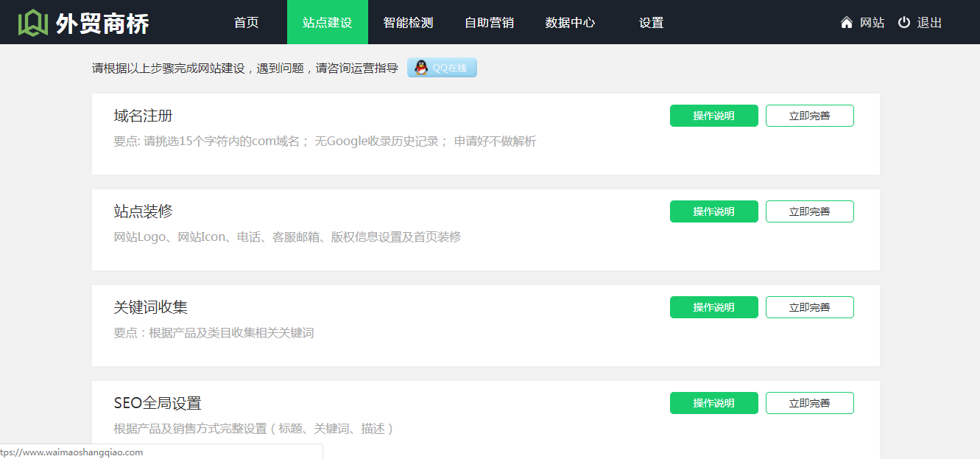Select the 站点建设 tab

click(x=327, y=23)
